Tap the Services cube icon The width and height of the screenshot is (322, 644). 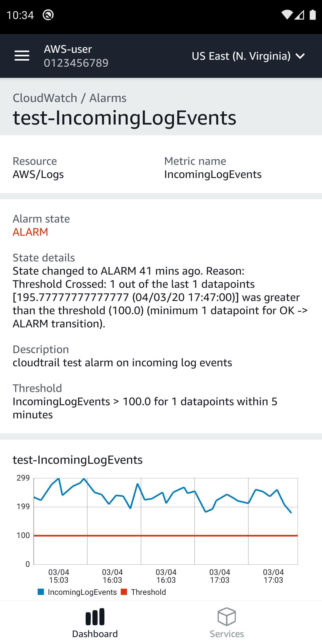227,616
